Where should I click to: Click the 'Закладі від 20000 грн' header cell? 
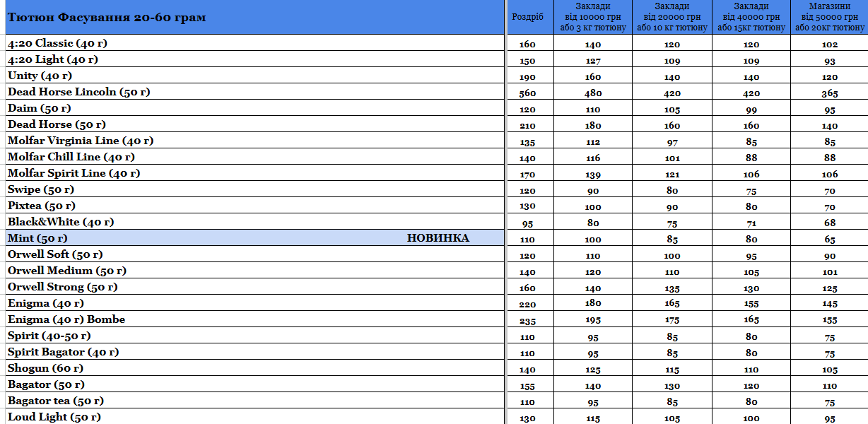tap(672, 17)
